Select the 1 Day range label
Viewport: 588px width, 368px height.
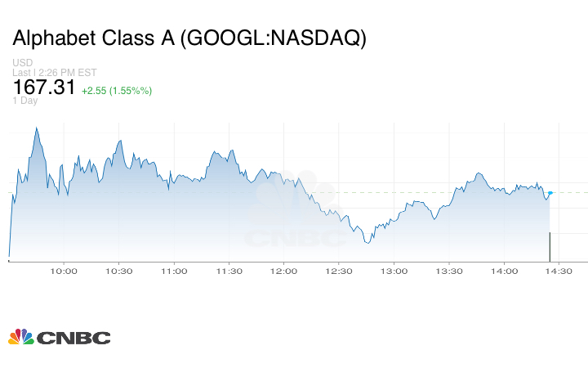(x=25, y=101)
